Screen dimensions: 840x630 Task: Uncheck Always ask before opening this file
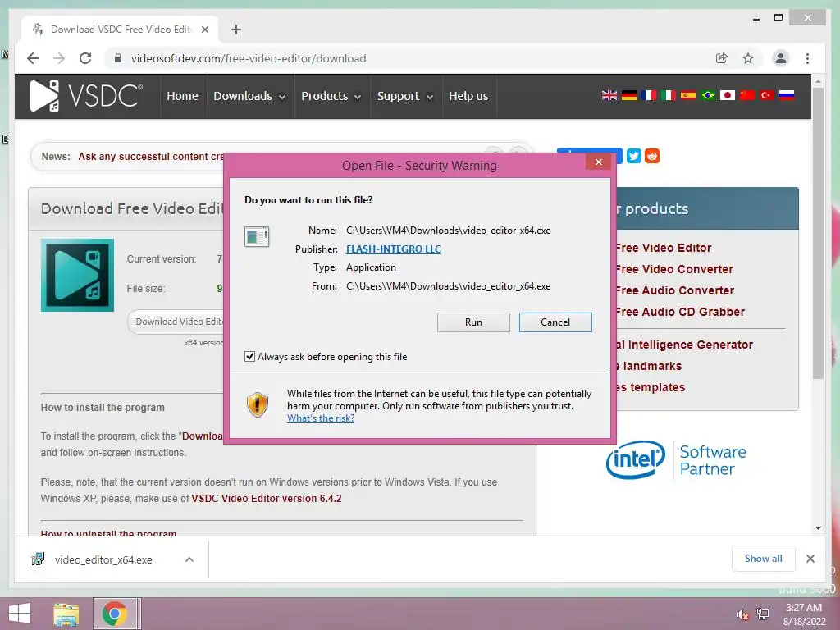click(249, 357)
